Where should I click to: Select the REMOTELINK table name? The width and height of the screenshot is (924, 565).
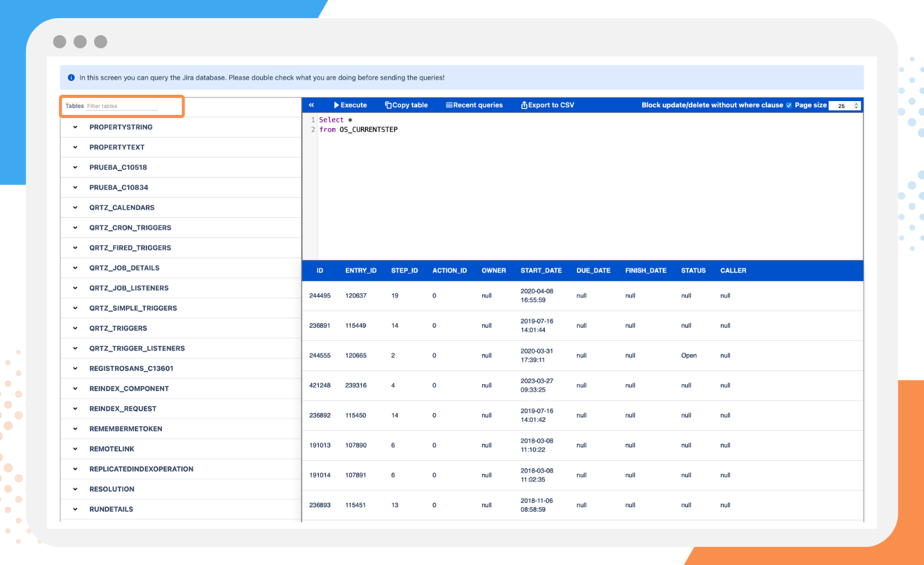[x=112, y=449]
